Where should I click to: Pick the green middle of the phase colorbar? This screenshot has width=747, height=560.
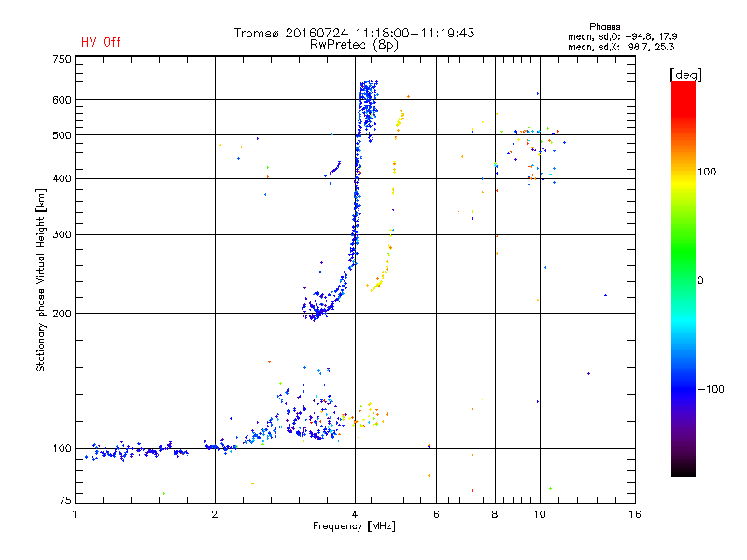(x=684, y=252)
